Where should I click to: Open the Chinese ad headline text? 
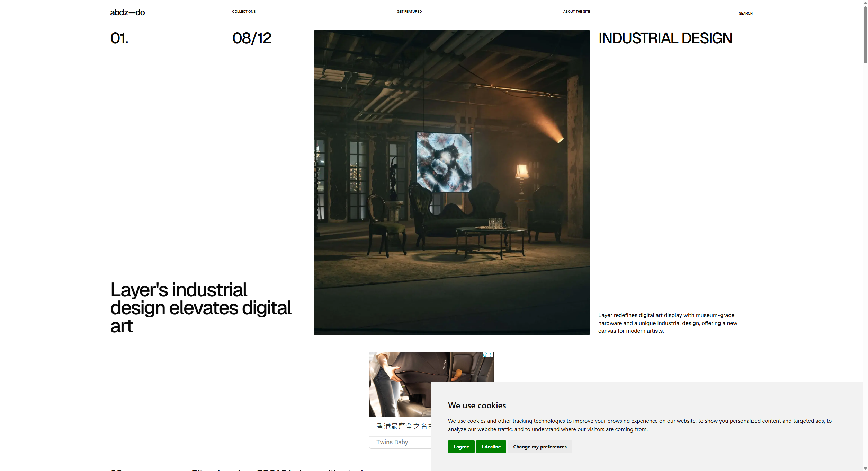click(x=404, y=426)
